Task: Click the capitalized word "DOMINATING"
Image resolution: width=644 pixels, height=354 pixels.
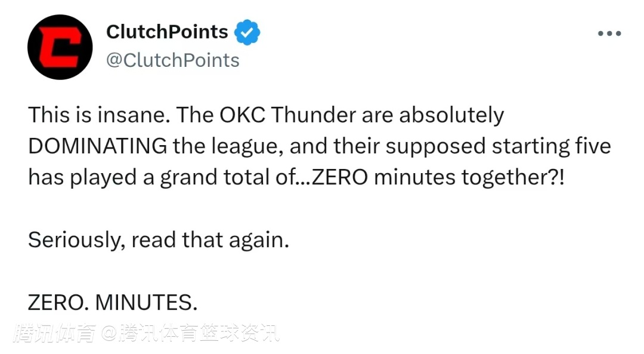Action: 98,147
